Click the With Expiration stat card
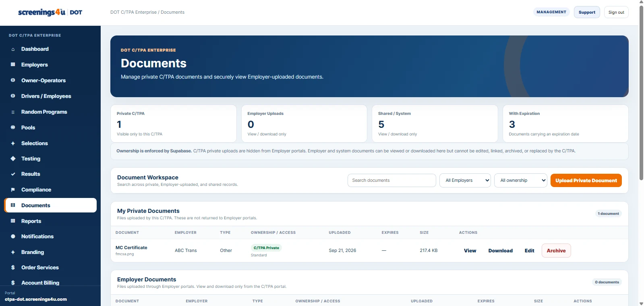 point(565,124)
